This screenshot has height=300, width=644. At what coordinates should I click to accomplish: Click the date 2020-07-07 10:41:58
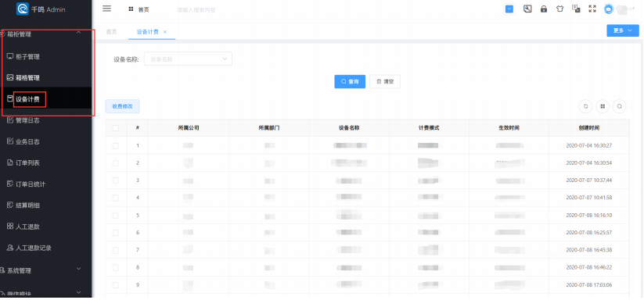589,198
